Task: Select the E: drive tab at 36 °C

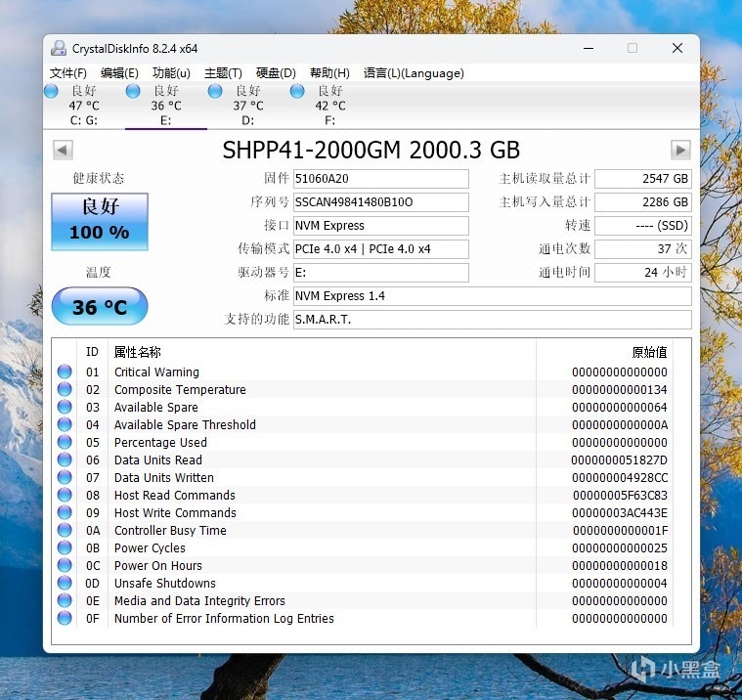Action: coord(166,105)
